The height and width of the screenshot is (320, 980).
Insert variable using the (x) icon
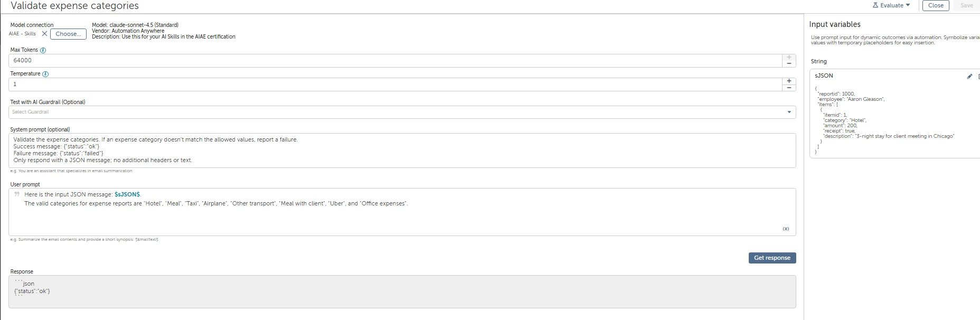(x=786, y=229)
